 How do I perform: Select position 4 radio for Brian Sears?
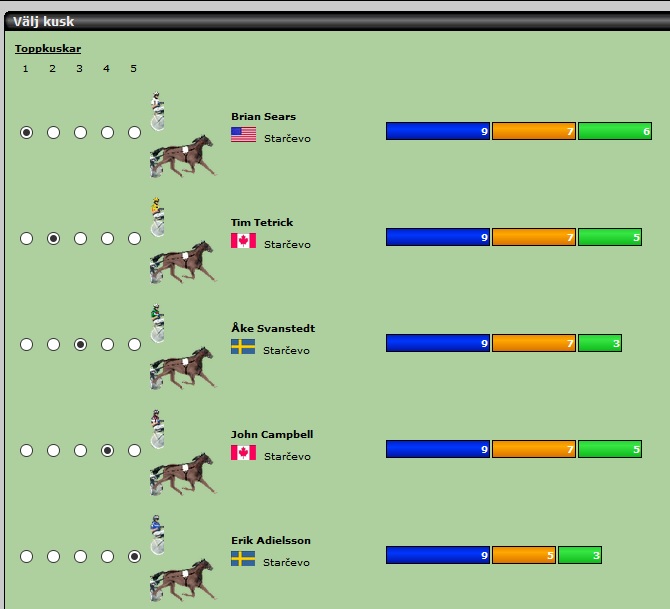pyautogui.click(x=107, y=132)
